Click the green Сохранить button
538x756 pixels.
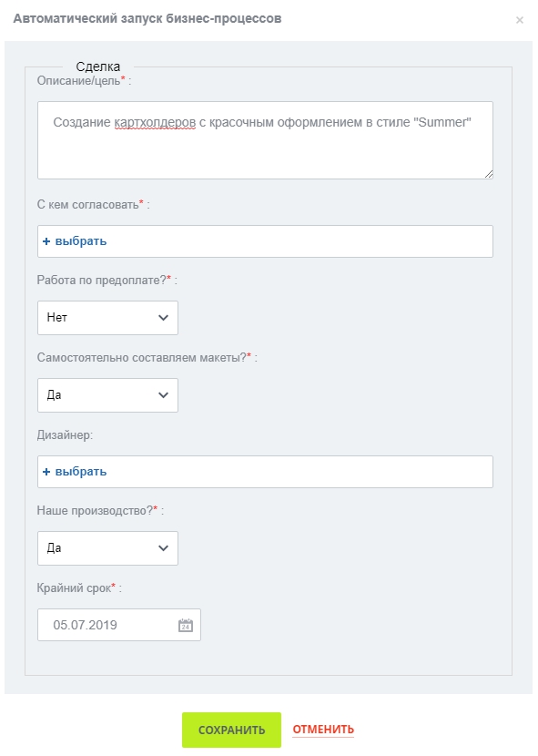(231, 730)
